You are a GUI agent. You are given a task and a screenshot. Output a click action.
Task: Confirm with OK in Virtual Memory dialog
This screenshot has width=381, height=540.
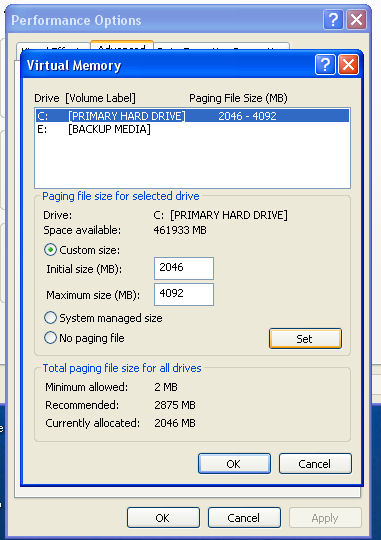pyautogui.click(x=234, y=464)
